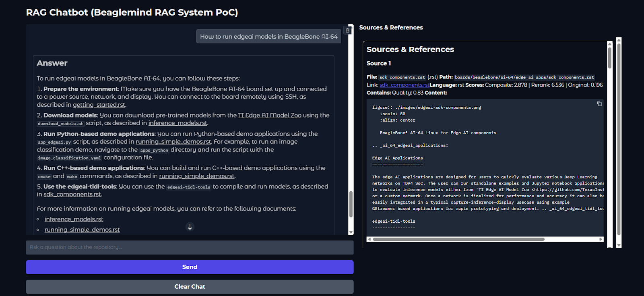Image resolution: width=644 pixels, height=296 pixels.
Task: Click the user message 'How to run edgeai models in BeagleBone AI-64'
Action: (269, 36)
